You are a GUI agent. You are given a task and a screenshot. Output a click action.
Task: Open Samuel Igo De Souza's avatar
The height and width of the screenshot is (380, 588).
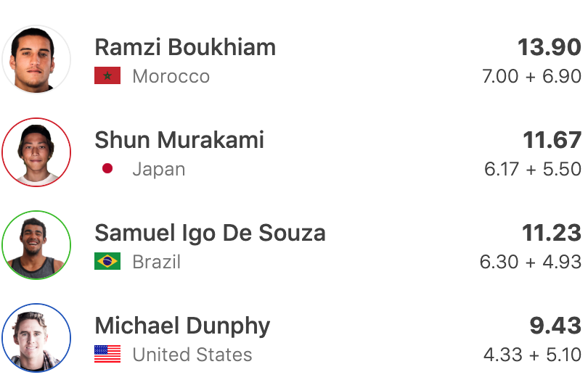[x=36, y=245]
